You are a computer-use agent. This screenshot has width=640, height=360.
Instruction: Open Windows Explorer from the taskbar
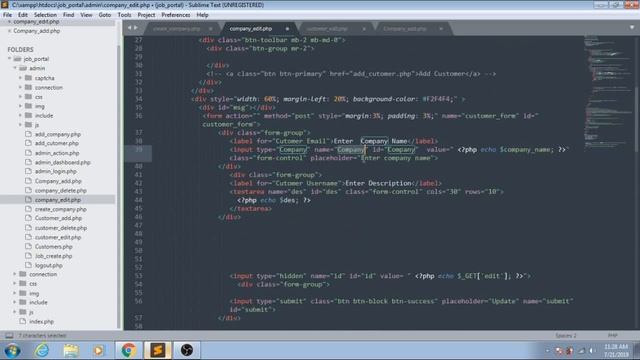click(x=71, y=351)
